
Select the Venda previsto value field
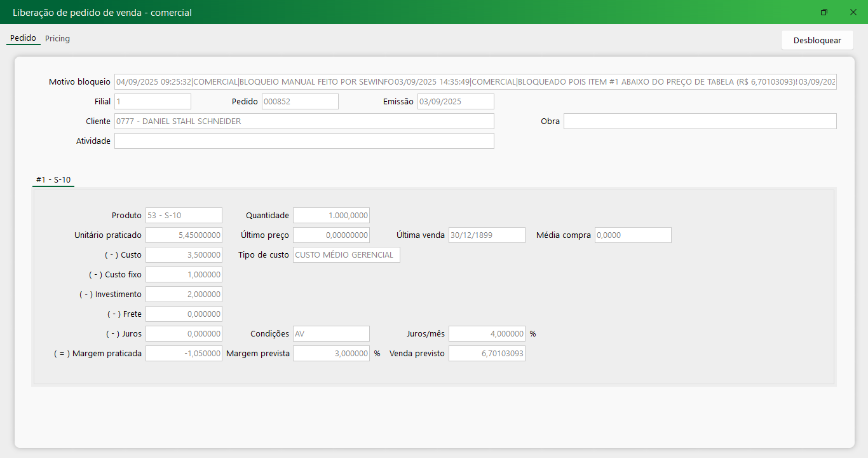(487, 354)
